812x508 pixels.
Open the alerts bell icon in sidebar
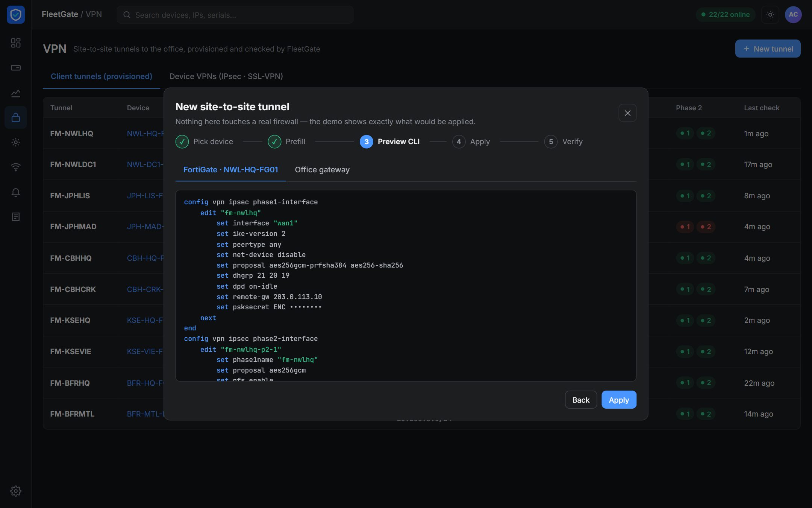coord(16,192)
